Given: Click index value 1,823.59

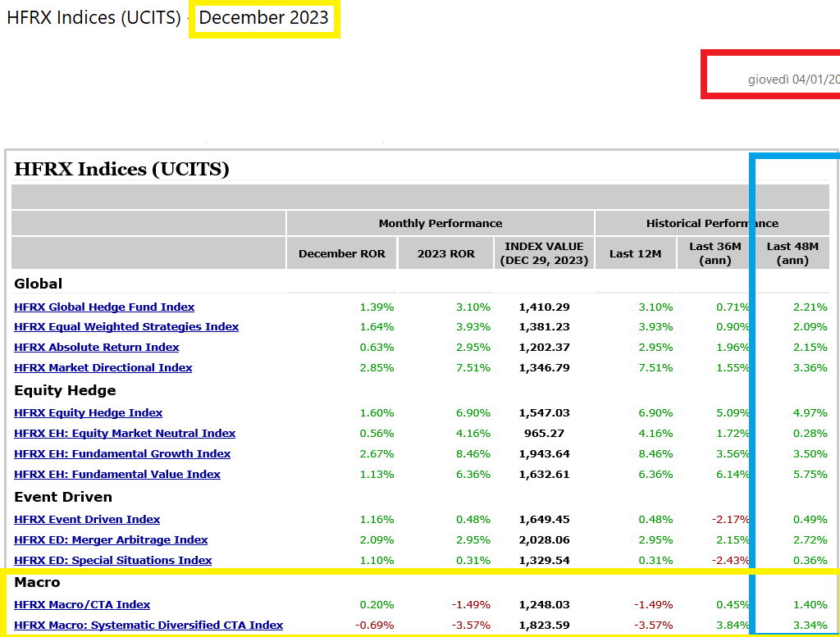Looking at the screenshot, I should coord(544,626).
